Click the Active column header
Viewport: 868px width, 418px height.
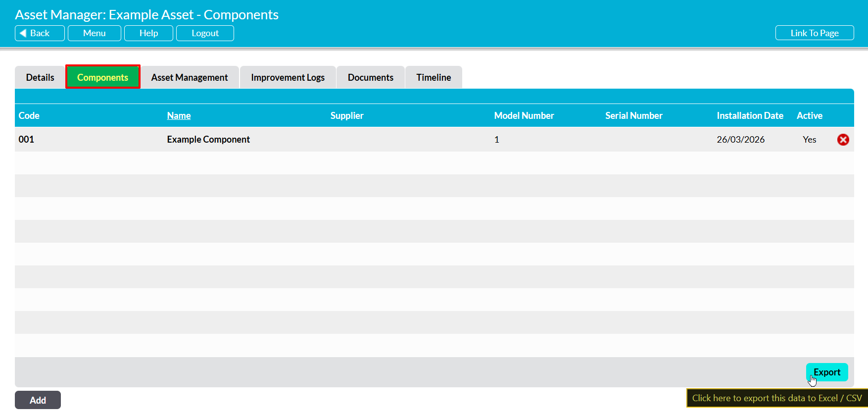click(x=810, y=115)
